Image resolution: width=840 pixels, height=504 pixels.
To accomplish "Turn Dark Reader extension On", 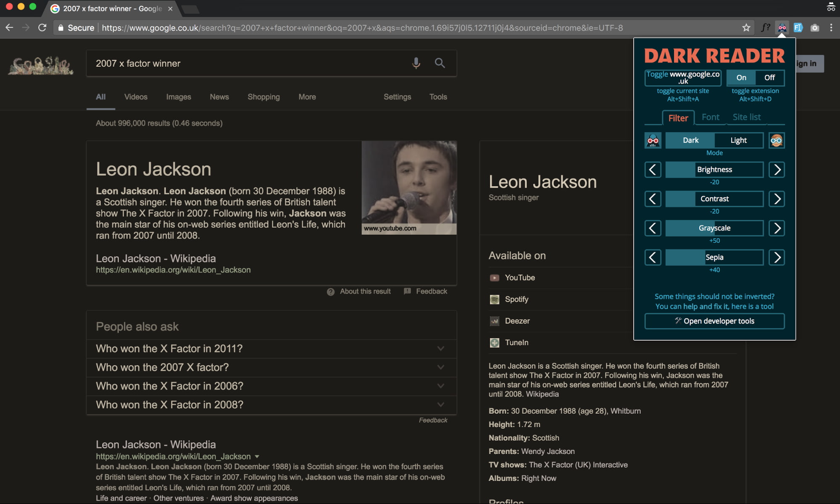I will click(x=741, y=78).
